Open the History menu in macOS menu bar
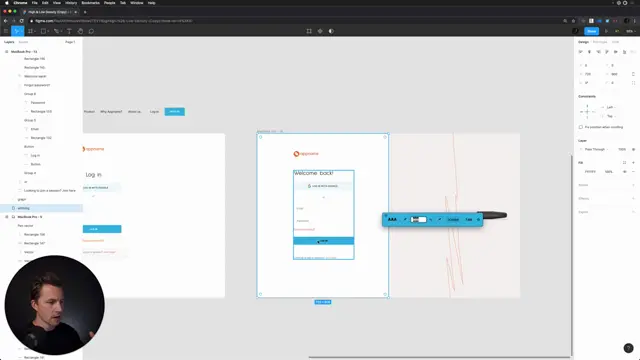640x360 pixels. [71, 3]
